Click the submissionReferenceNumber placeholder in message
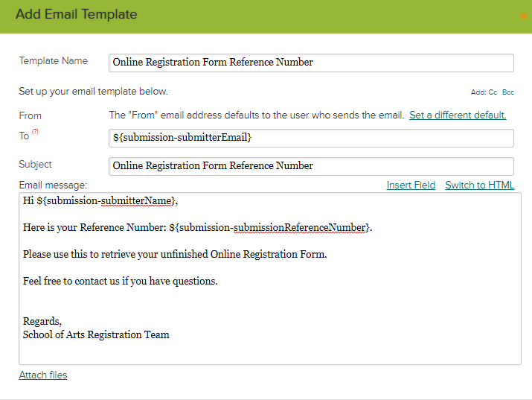The height and width of the screenshot is (400, 532). (299, 227)
